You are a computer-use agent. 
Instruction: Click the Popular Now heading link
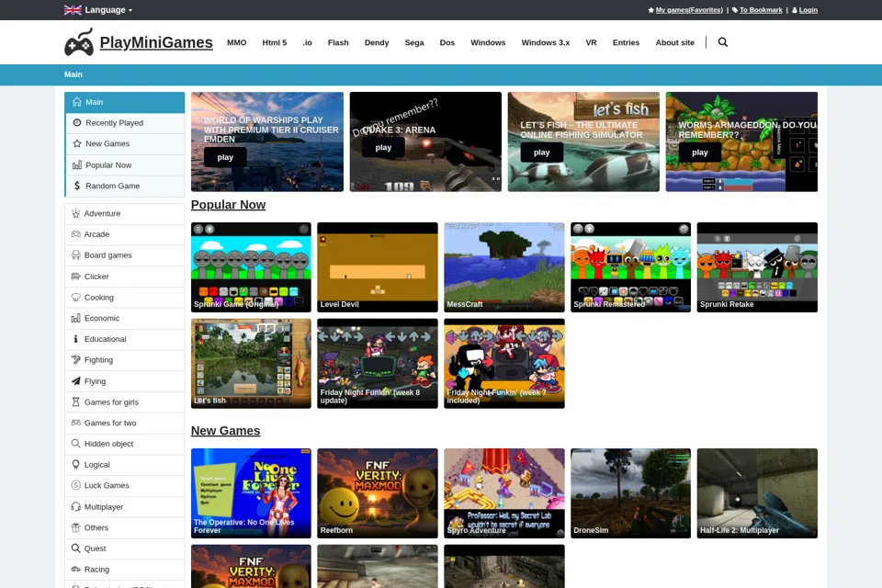[x=229, y=205]
